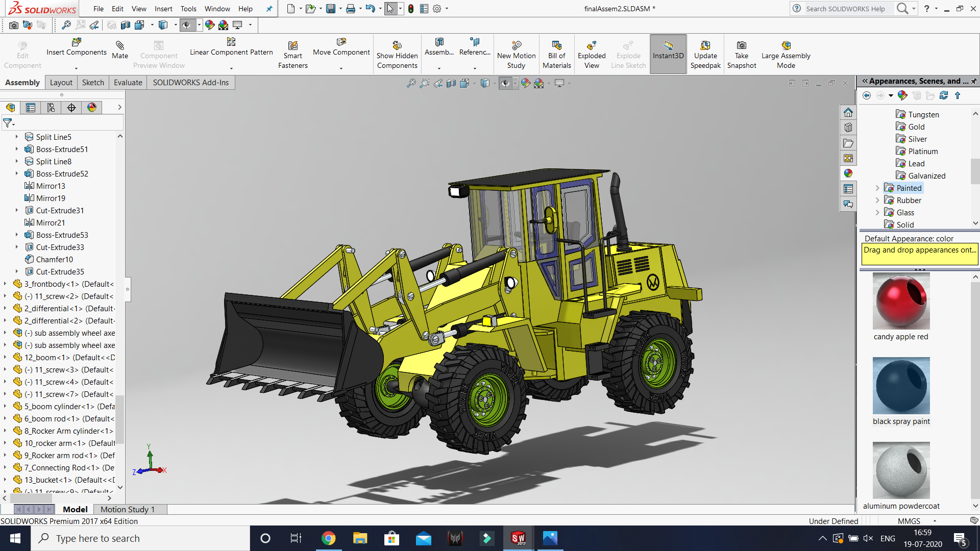
Task: Select the Tungsten appearance folder
Action: click(x=917, y=115)
